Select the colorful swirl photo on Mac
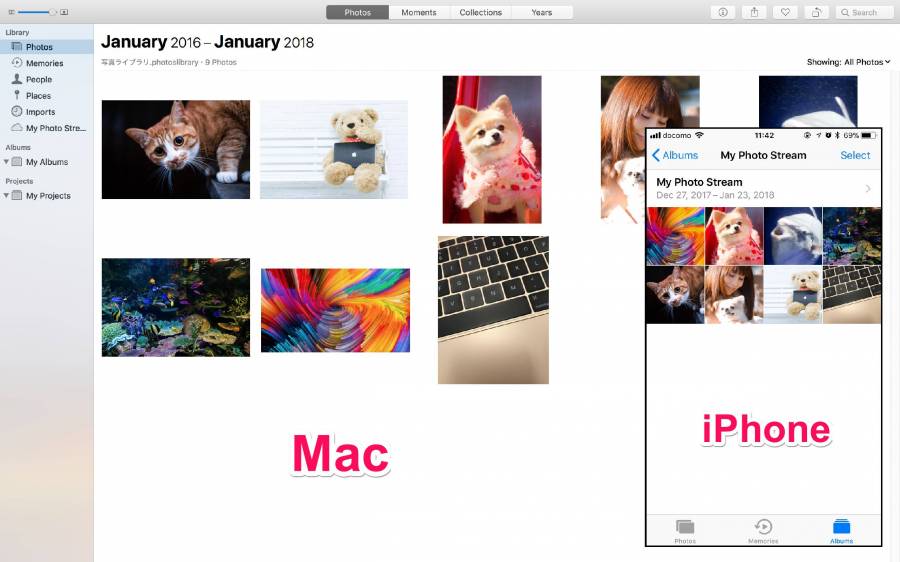900x562 pixels. pyautogui.click(x=335, y=310)
